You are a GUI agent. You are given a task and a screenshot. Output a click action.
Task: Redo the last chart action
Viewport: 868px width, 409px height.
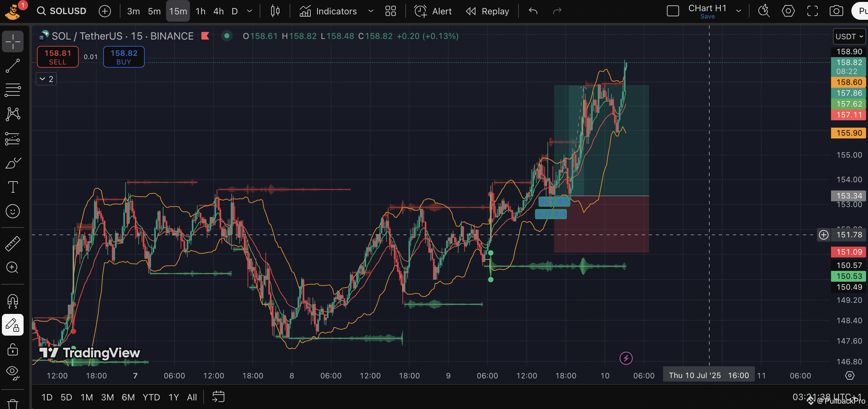[x=557, y=11]
